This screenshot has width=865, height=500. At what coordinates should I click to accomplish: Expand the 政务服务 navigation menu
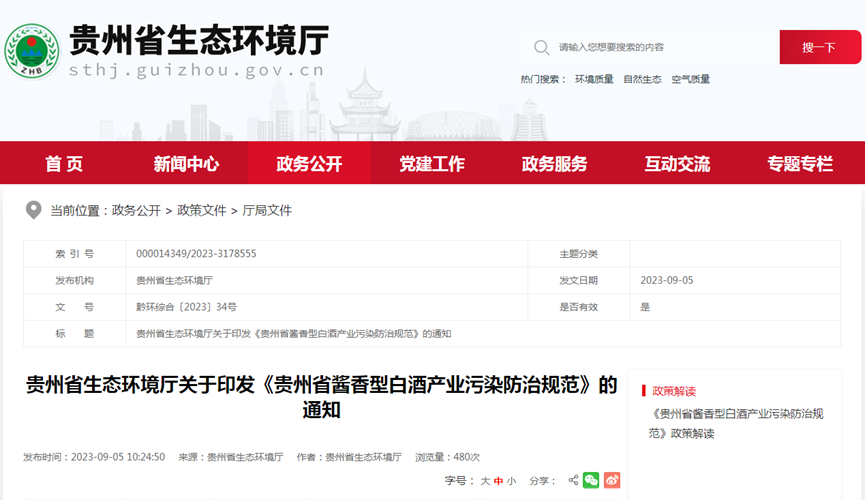pos(554,164)
